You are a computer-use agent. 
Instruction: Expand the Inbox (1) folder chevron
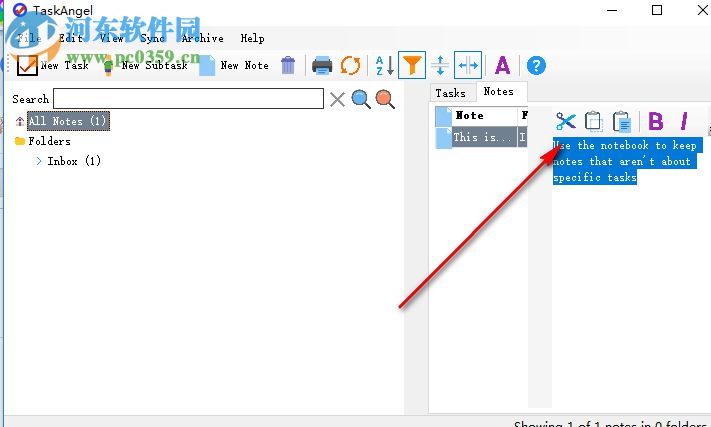39,161
